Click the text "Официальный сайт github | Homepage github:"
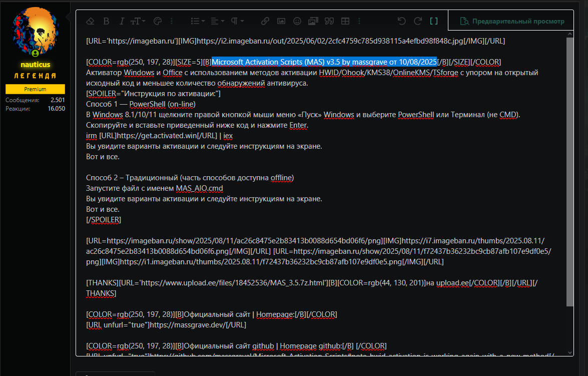588x376 pixels. 263,345
